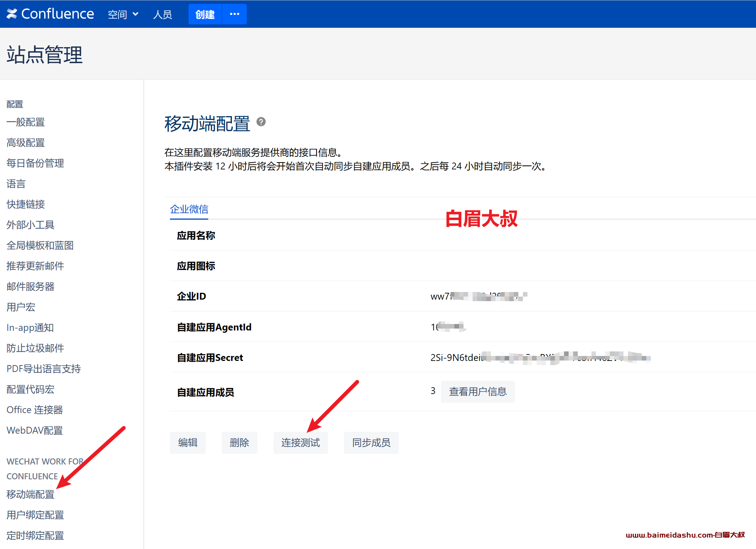Click the Confluence logo icon
This screenshot has width=756, height=549.
point(12,14)
